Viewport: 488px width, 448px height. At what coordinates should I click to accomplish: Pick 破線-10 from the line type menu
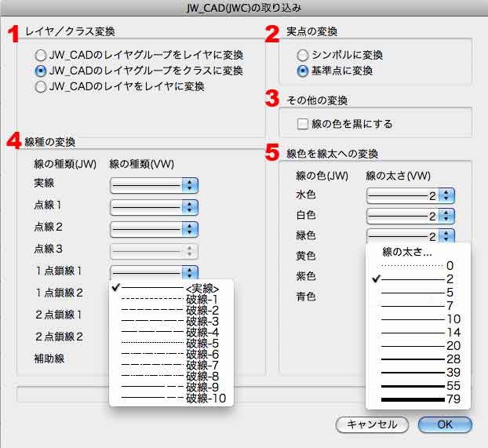pos(173,399)
